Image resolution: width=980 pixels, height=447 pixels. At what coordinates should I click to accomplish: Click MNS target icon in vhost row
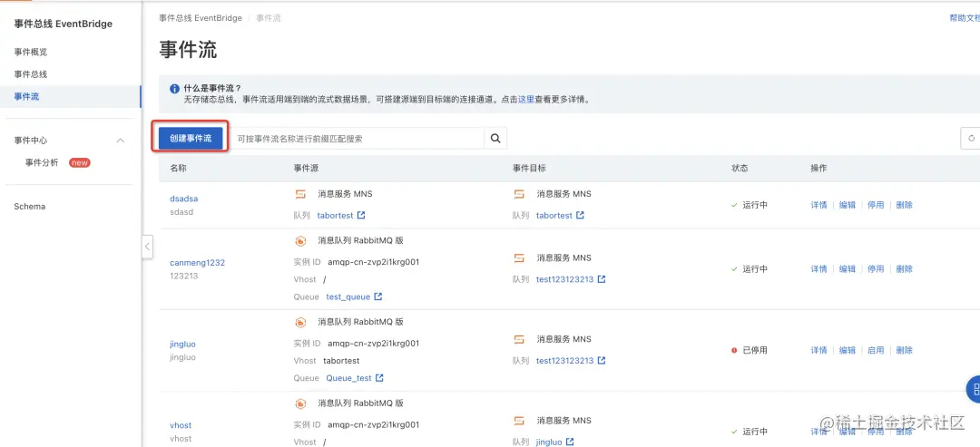[x=519, y=421]
